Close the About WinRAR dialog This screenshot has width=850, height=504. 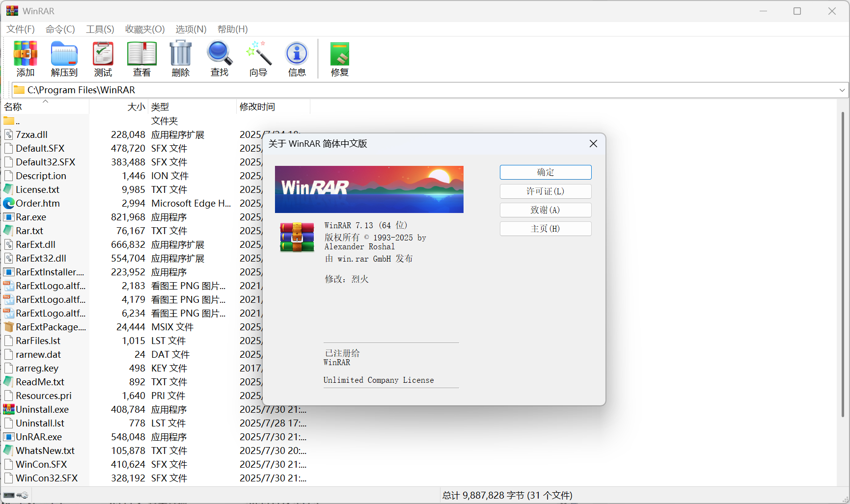tap(593, 144)
